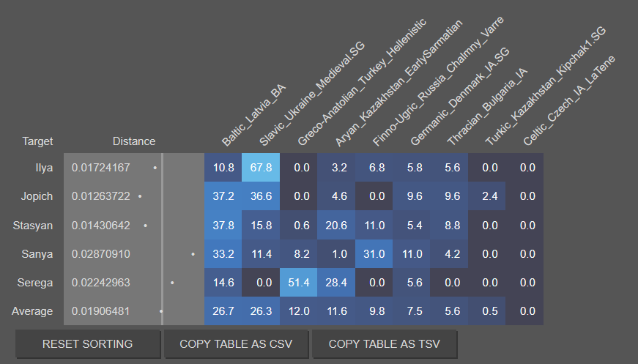The height and width of the screenshot is (364, 638).
Task: Select the Ilya target row label
Action: point(44,168)
